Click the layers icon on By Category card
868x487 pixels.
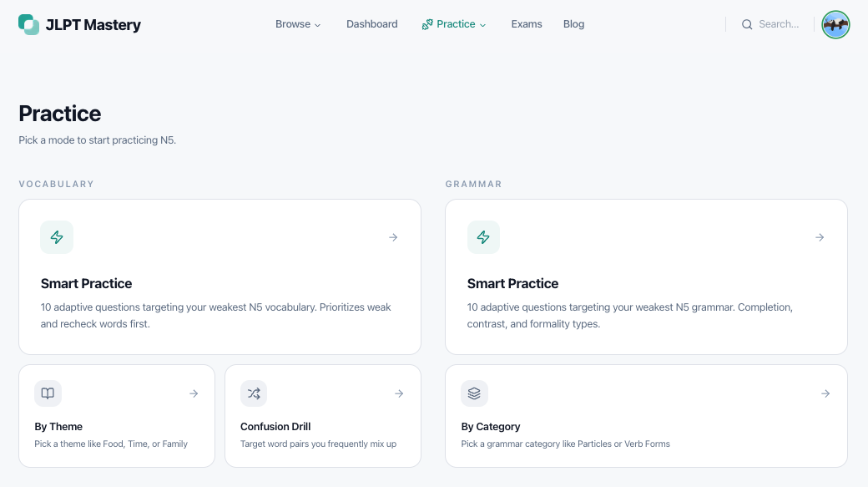[474, 393]
